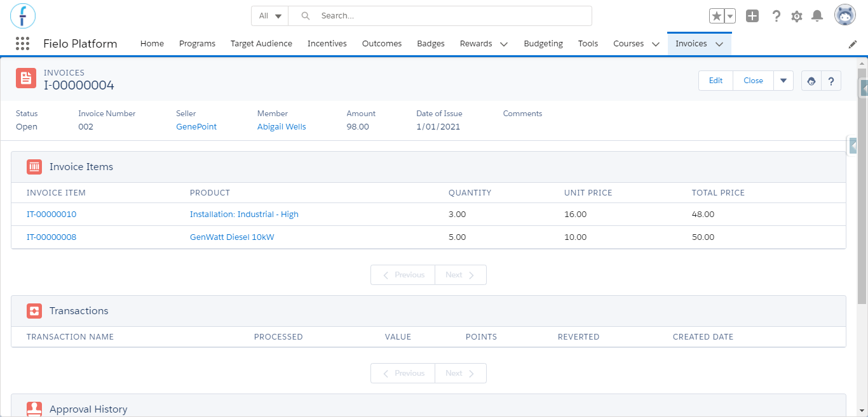This screenshot has height=417, width=868.
Task: Open the Courses tab
Action: [x=628, y=44]
